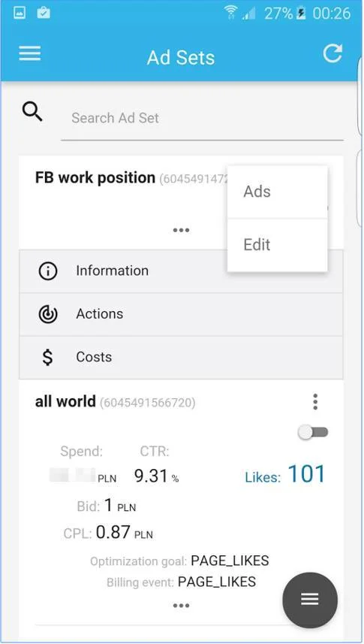Open the Costs row
The image size is (364, 644).
pos(181,358)
